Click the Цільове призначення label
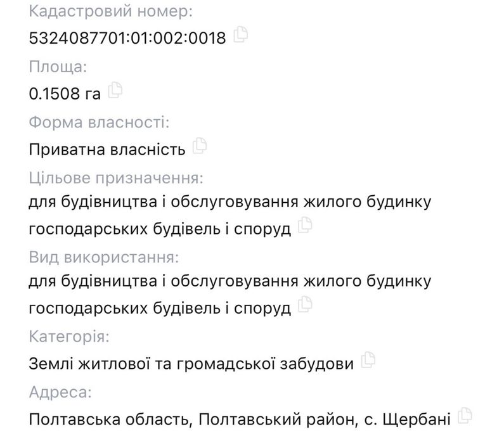 (115, 177)
